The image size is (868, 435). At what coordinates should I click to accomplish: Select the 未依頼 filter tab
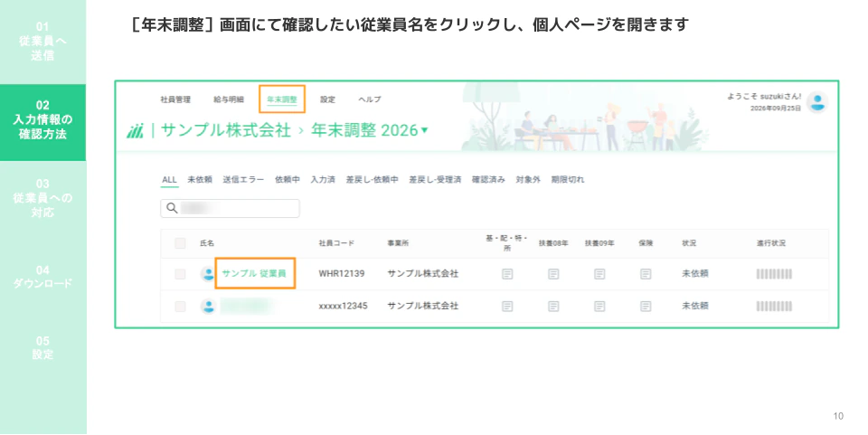tap(200, 180)
